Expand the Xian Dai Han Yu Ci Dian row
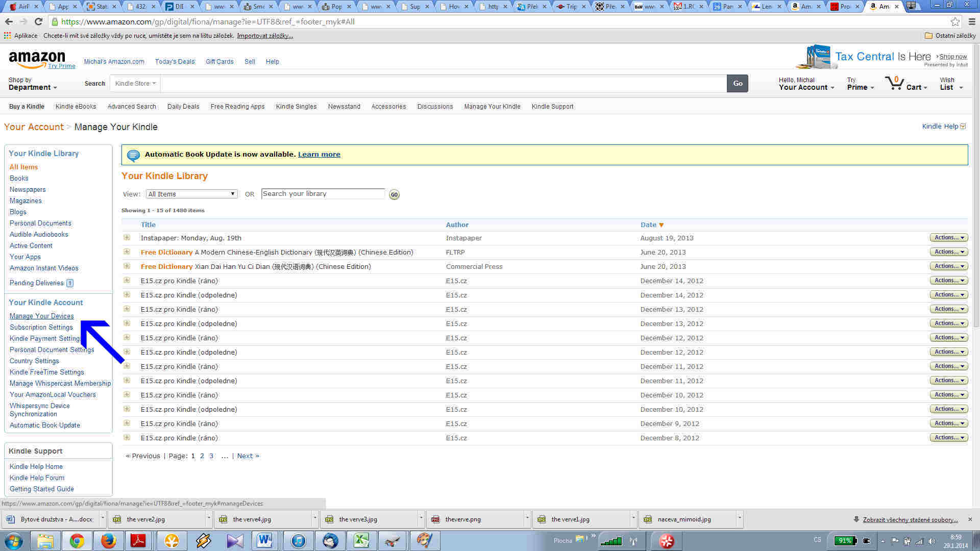 [127, 266]
